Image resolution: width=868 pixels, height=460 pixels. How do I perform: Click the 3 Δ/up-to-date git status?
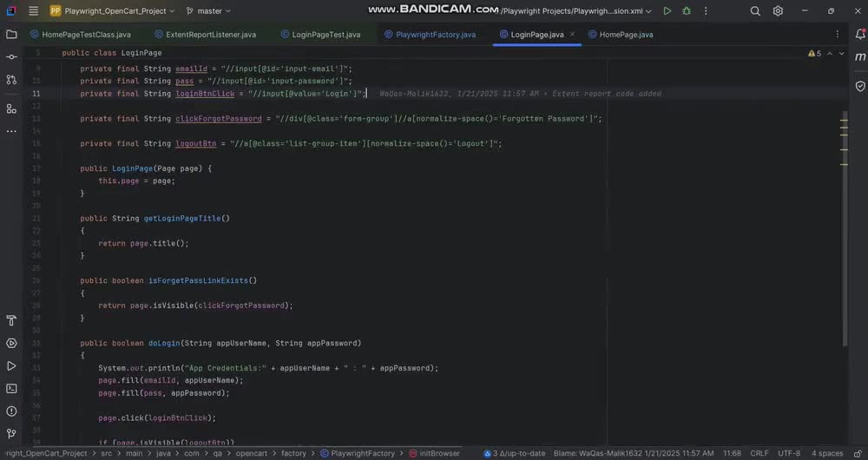coord(514,453)
